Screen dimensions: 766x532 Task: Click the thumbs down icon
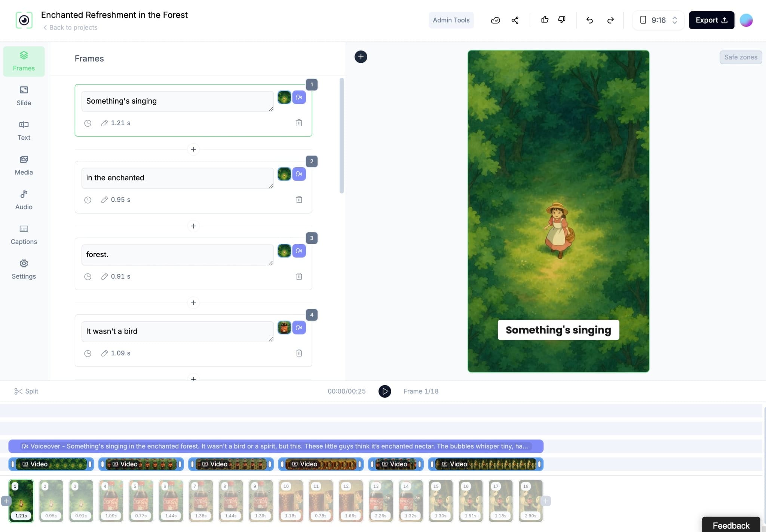(562, 20)
